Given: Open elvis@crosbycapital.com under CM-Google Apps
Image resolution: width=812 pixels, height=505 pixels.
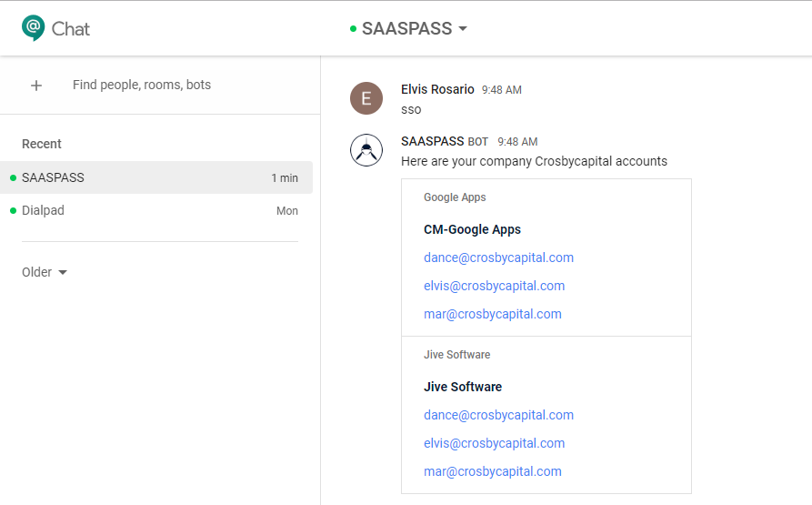Looking at the screenshot, I should [x=494, y=286].
